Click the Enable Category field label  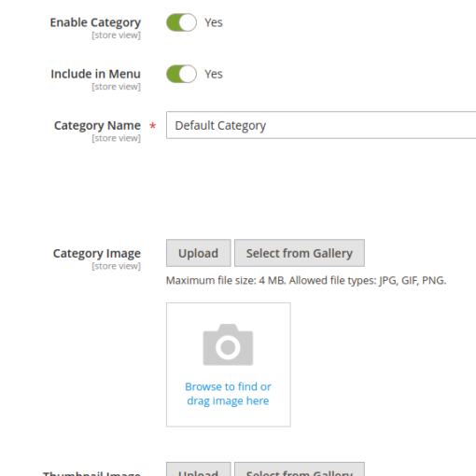95,22
